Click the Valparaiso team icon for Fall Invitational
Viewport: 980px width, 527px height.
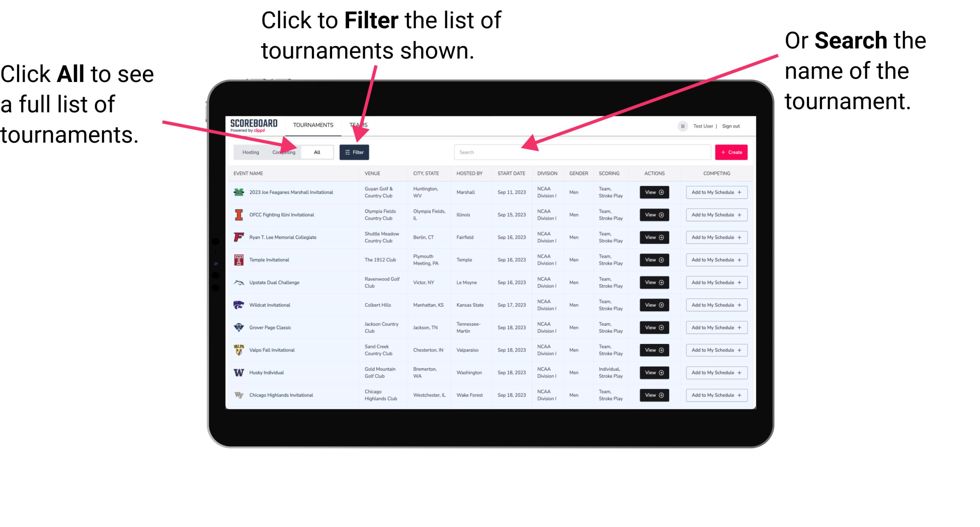point(240,350)
